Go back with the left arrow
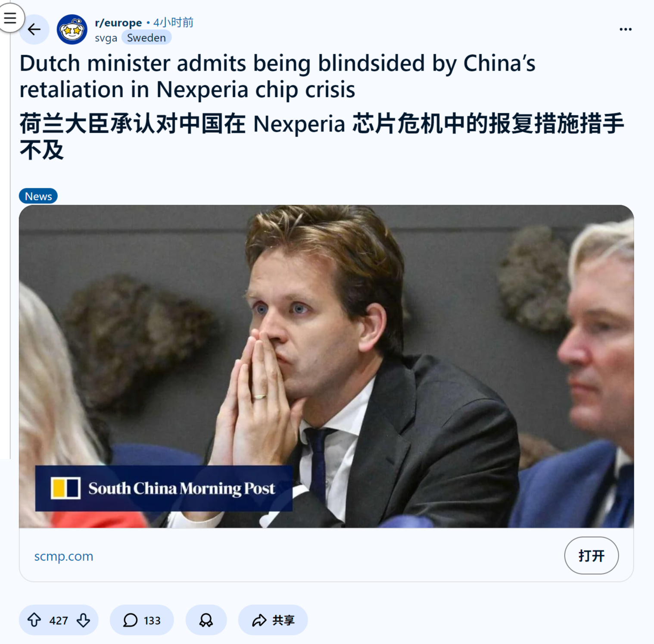This screenshot has width=654, height=644. pyautogui.click(x=34, y=29)
